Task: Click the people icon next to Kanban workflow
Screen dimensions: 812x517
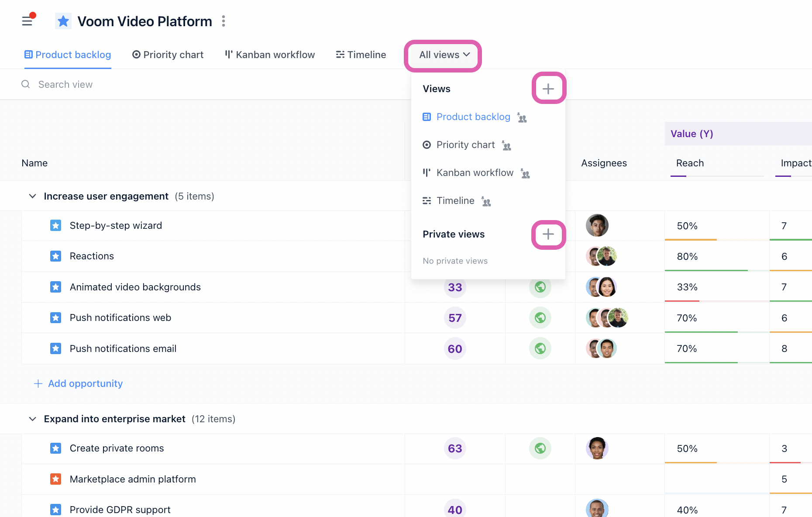Action: (x=525, y=173)
